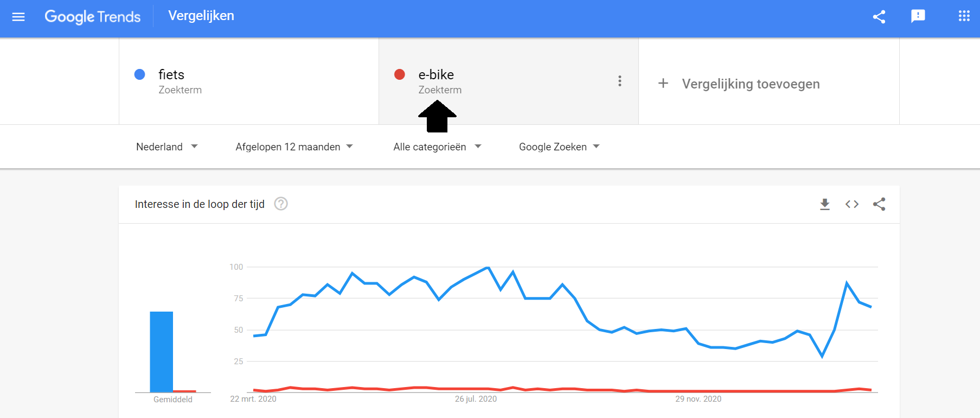Open the embed code for the chart
The image size is (980, 418).
pyautogui.click(x=852, y=204)
